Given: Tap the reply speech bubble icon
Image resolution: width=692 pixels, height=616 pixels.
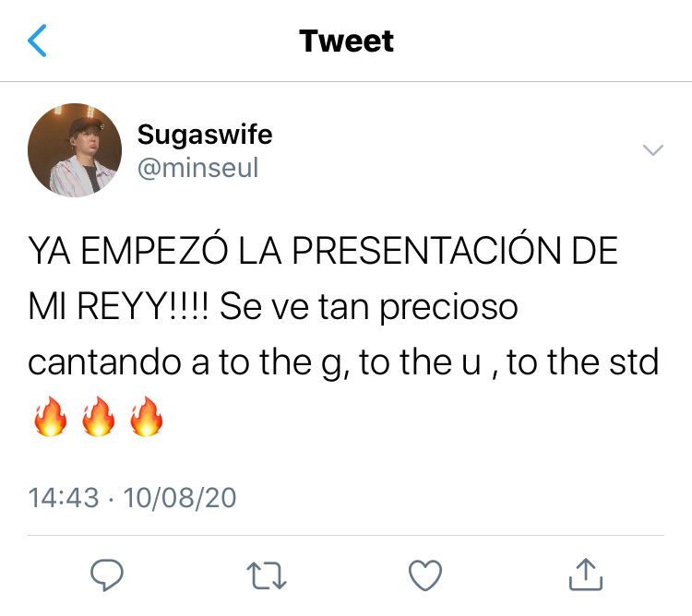Looking at the screenshot, I should coord(106,575).
